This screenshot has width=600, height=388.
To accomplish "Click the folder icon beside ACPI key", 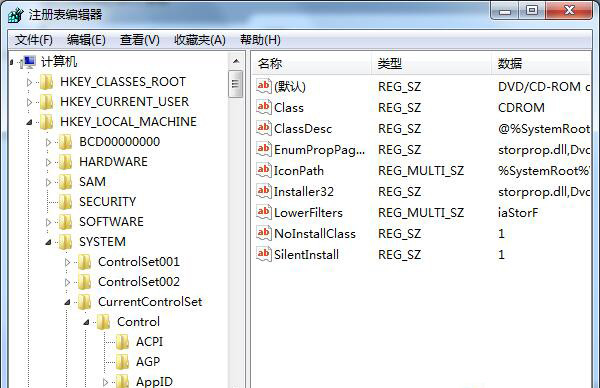I will click(122, 342).
